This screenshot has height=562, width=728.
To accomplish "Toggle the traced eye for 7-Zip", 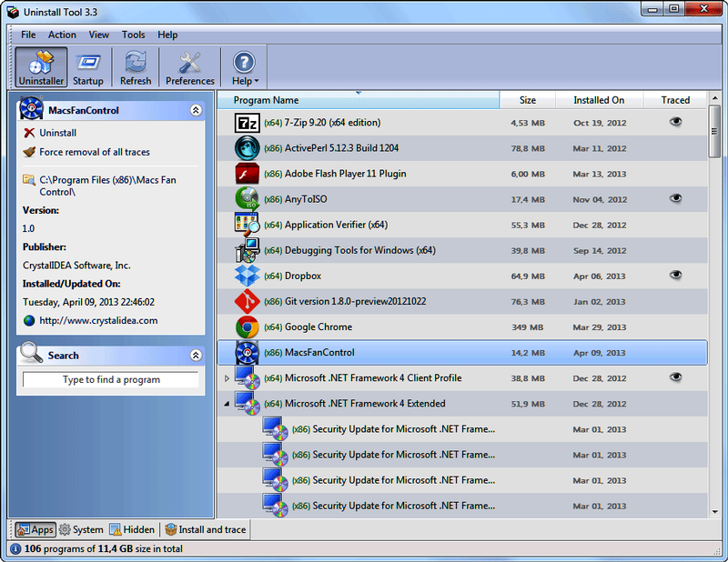I will tap(675, 122).
